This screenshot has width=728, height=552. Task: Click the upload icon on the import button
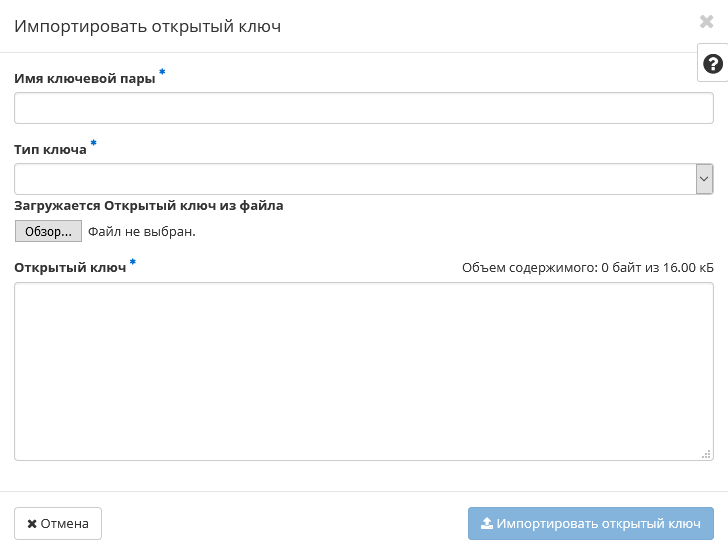click(487, 523)
